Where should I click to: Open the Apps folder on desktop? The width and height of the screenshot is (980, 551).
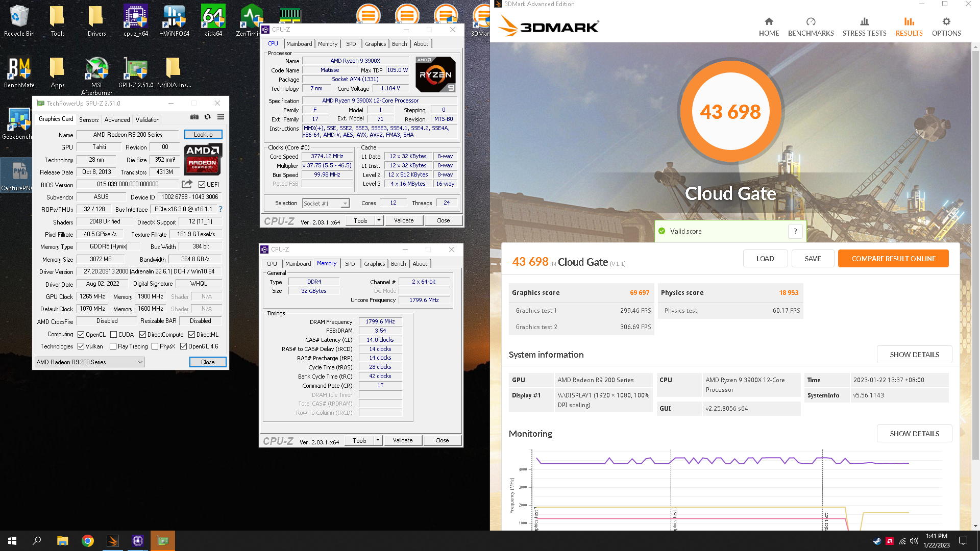tap(58, 72)
